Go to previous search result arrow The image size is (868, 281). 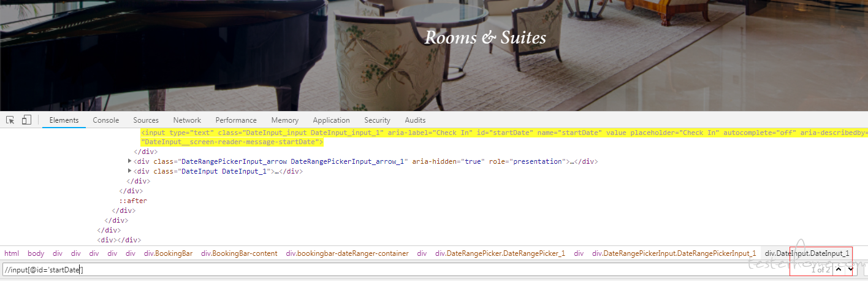pyautogui.click(x=838, y=269)
